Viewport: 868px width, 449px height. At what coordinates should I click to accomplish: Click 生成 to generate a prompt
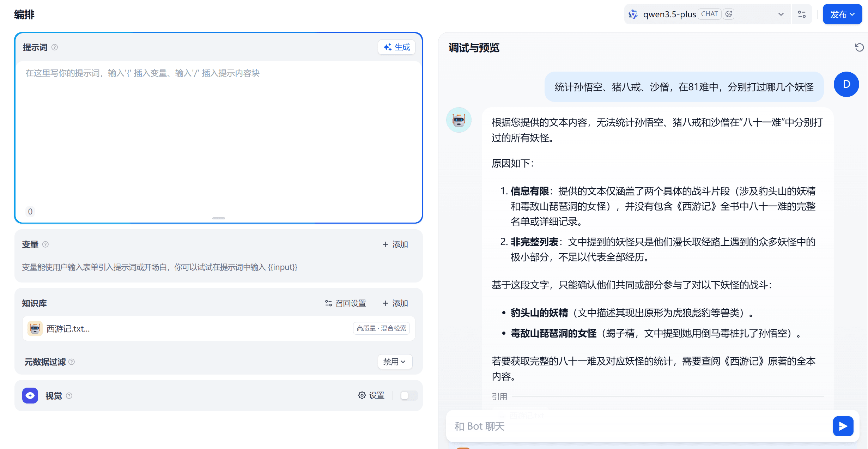[x=397, y=47]
